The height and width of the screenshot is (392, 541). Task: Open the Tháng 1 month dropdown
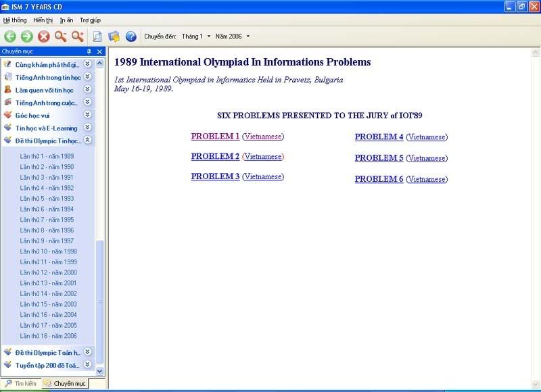tap(209, 36)
